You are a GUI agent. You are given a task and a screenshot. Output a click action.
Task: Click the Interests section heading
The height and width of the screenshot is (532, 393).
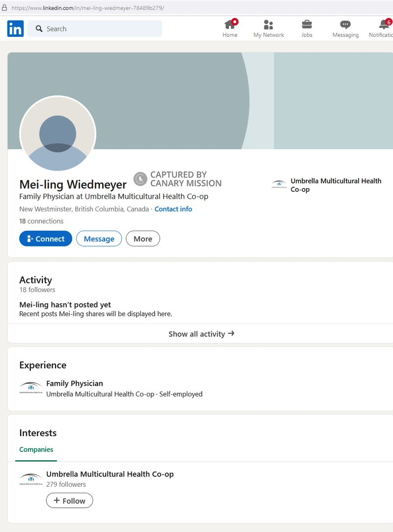[38, 433]
